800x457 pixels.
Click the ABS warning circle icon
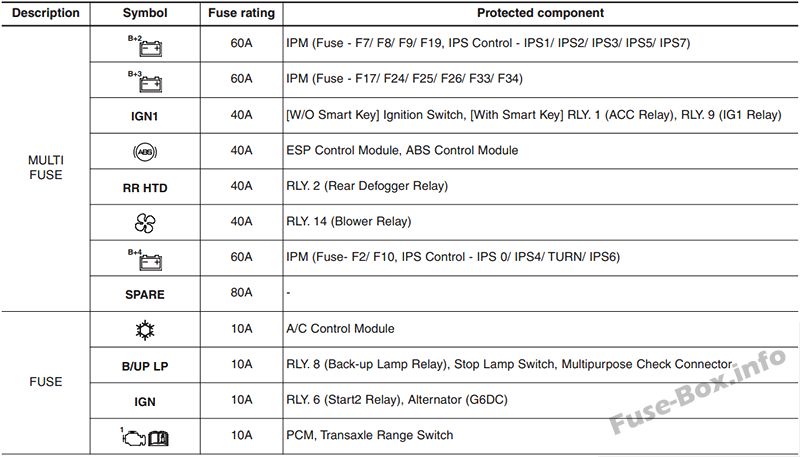pos(145,151)
